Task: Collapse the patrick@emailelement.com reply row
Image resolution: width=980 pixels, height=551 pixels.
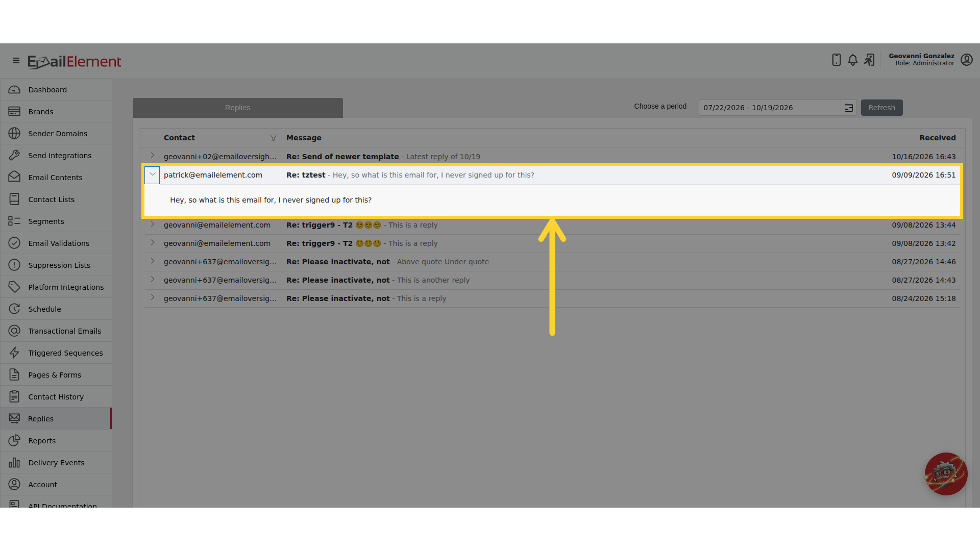Action: point(152,175)
